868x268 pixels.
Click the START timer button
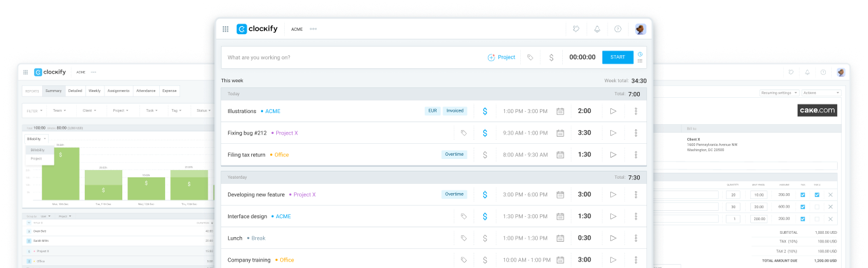[617, 57]
